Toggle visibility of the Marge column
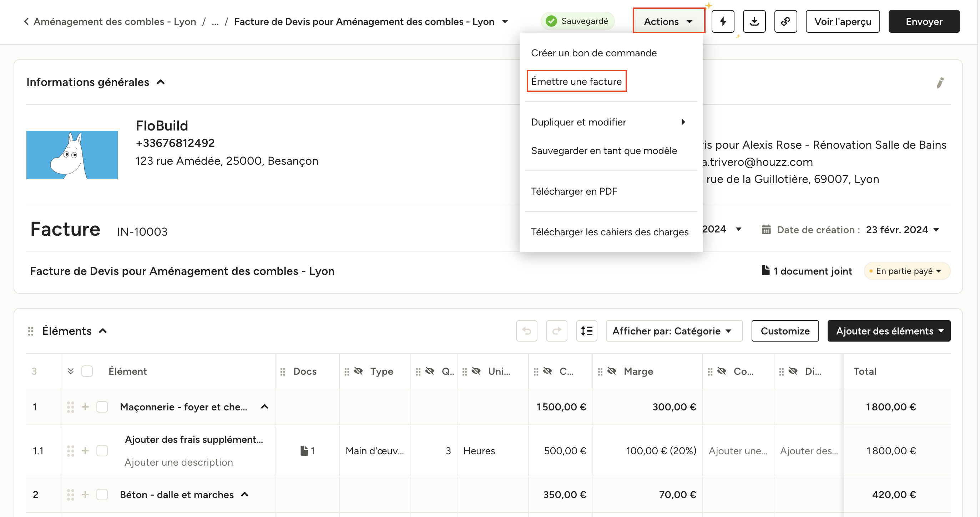 (612, 371)
